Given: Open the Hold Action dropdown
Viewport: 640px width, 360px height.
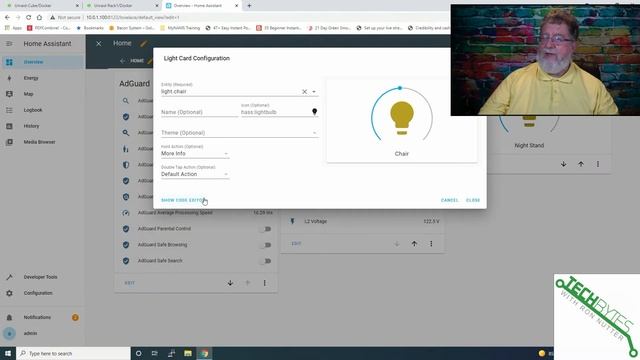Looking at the screenshot, I should [195, 153].
